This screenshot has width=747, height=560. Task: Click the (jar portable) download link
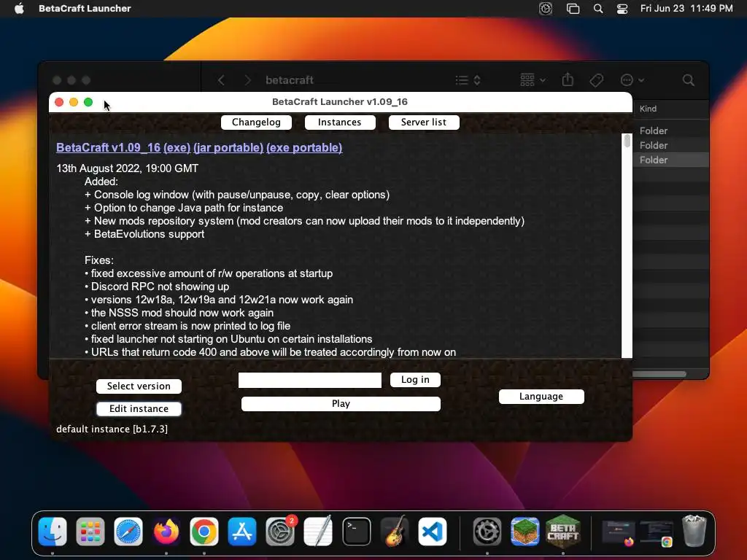(x=228, y=147)
